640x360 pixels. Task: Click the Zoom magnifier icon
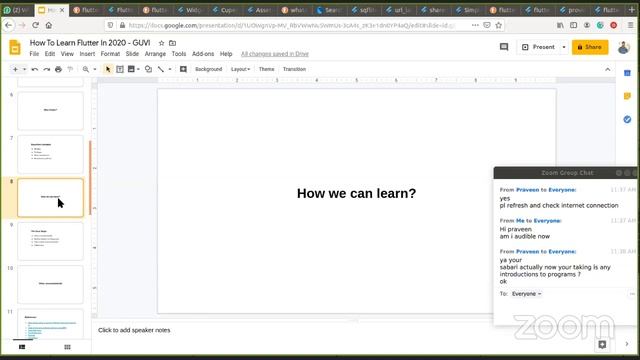coord(86,69)
